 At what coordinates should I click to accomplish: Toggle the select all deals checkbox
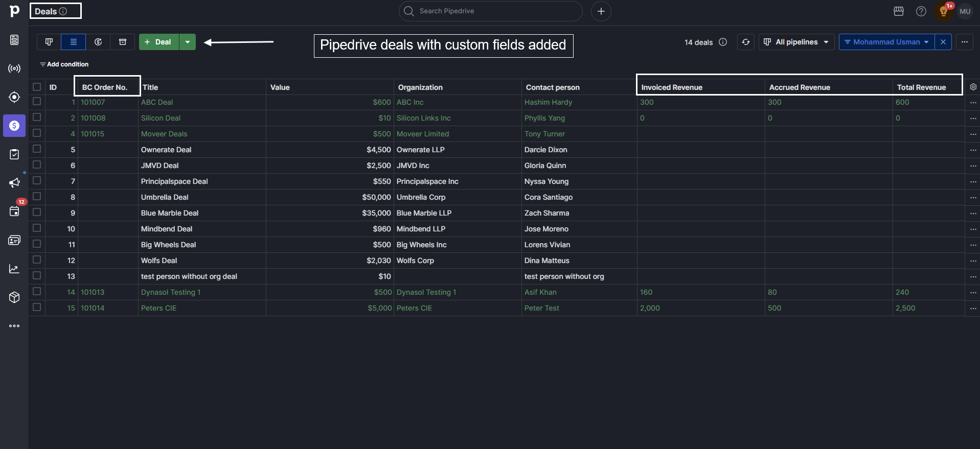click(x=37, y=87)
